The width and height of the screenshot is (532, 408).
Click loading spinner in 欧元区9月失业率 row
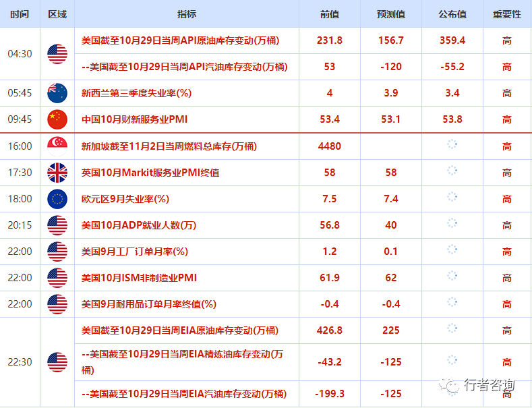coord(452,197)
